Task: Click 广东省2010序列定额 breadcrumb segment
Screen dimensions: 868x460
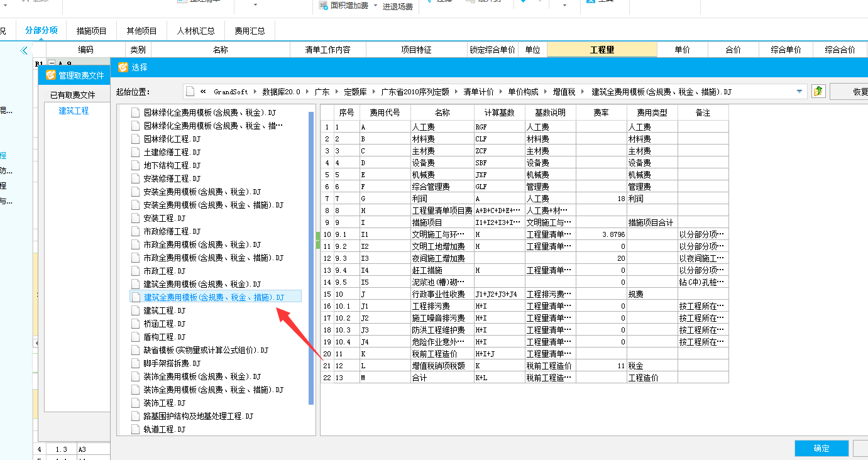Action: coord(415,92)
